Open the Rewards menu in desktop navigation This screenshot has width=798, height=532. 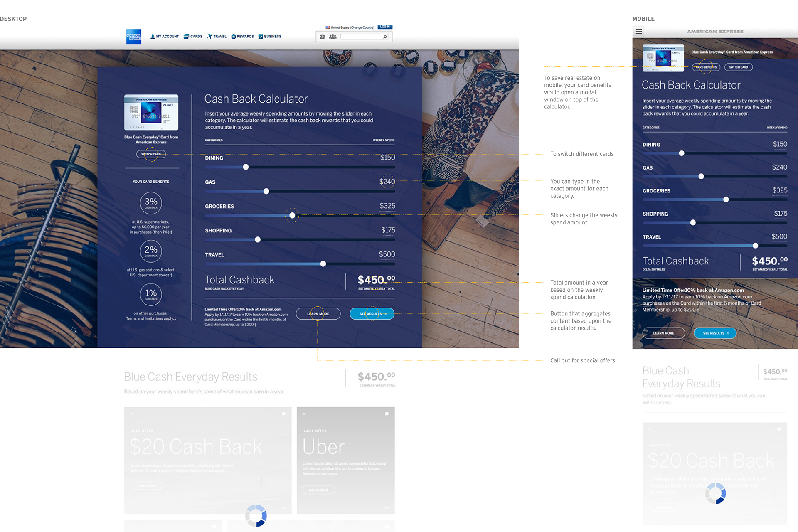242,37
